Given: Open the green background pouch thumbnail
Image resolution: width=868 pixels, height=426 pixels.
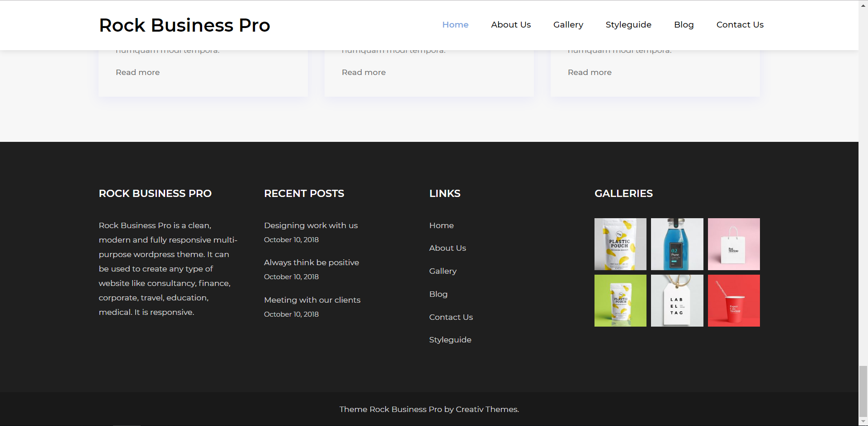Looking at the screenshot, I should pos(620,300).
